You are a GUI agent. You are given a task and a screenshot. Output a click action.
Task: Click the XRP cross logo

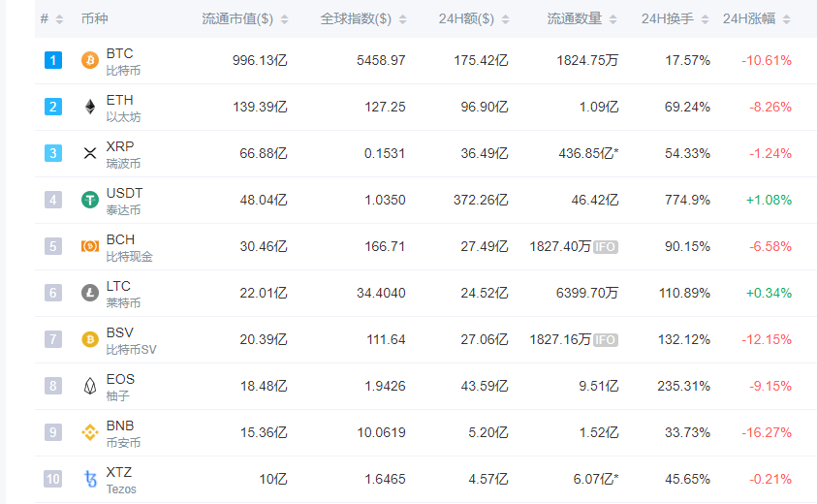pos(90,153)
